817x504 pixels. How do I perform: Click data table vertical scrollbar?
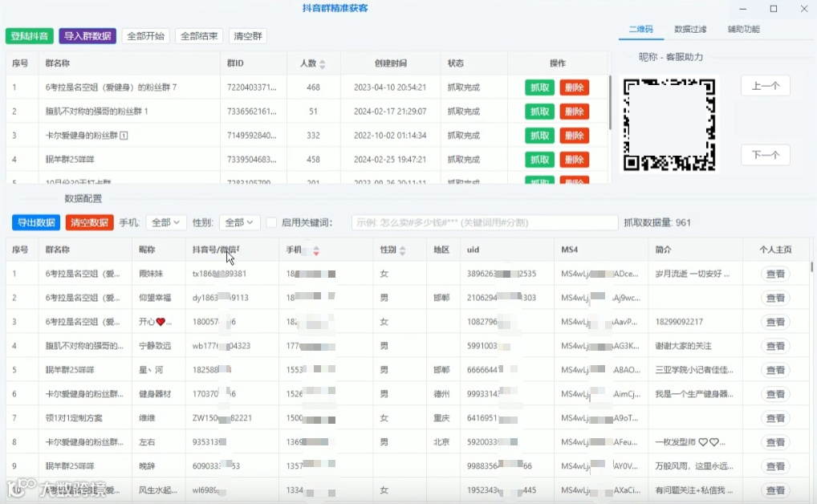[811, 267]
